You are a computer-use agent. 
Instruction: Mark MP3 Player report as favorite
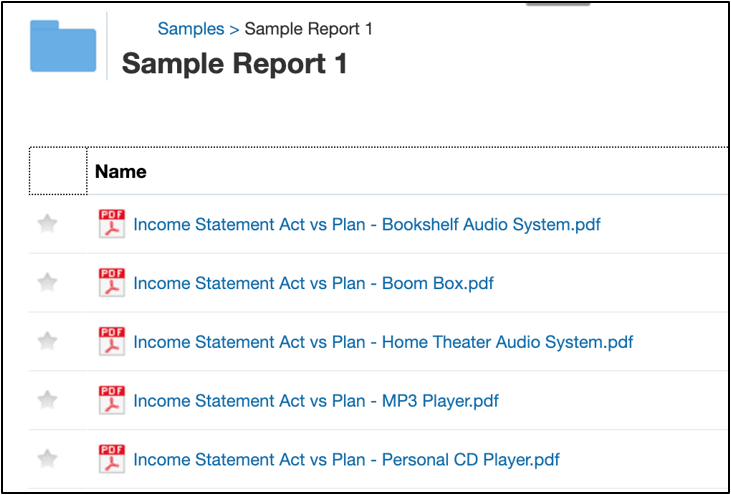pos(47,401)
